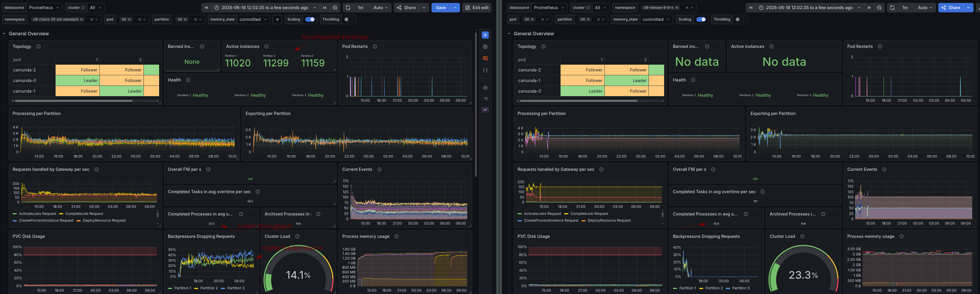The width and height of the screenshot is (980, 294).
Task: Click the zoom out time range icon in left dashboard
Action: tap(335, 8)
